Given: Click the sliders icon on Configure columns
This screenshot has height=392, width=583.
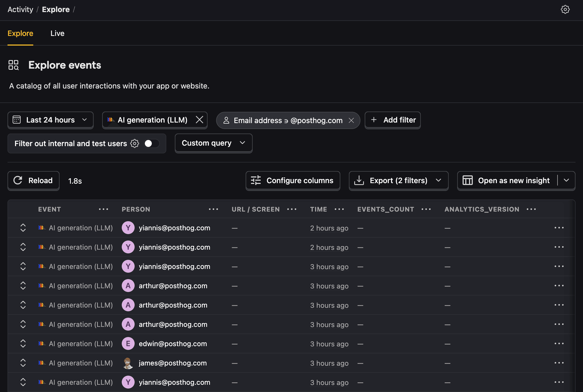Looking at the screenshot, I should [x=256, y=180].
